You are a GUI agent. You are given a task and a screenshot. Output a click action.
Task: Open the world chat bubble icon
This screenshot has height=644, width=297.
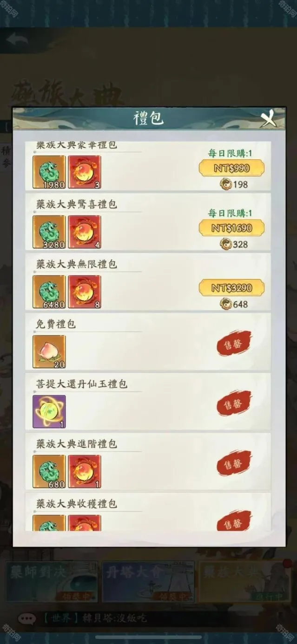[x=26, y=618]
